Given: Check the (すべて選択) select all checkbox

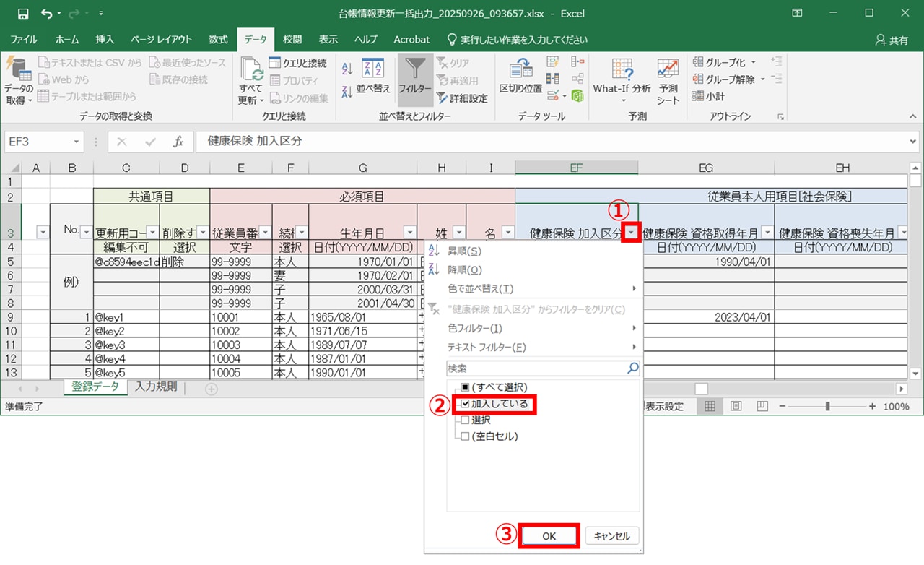Looking at the screenshot, I should [466, 388].
